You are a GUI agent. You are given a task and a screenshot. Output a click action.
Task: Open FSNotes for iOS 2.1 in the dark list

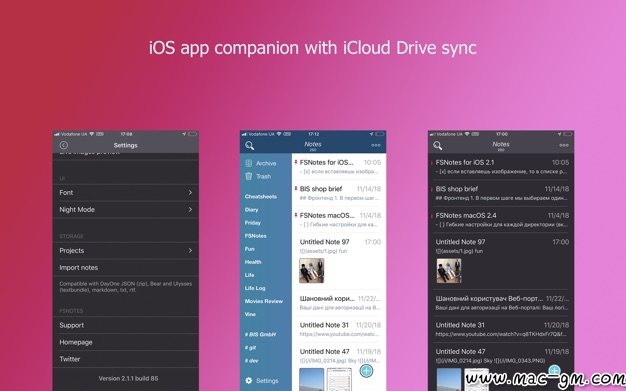click(x=501, y=167)
